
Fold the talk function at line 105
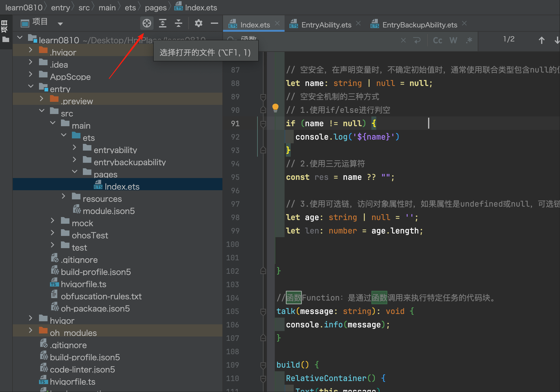[263, 311]
